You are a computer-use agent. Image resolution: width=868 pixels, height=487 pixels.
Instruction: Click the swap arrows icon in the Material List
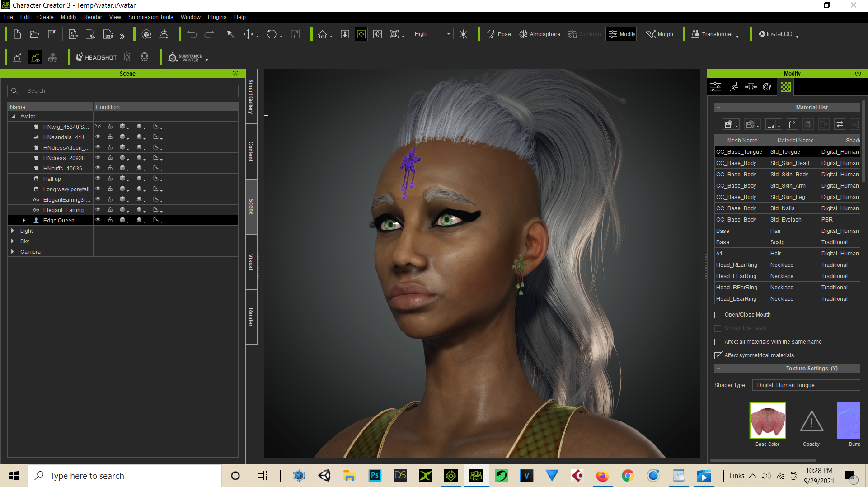840,124
